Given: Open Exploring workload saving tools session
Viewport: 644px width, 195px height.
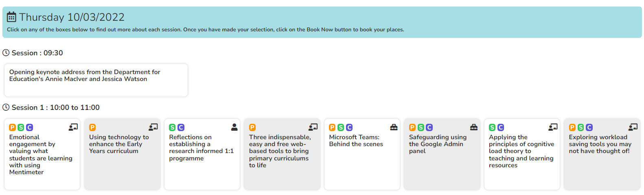Looking at the screenshot, I should [602, 154].
